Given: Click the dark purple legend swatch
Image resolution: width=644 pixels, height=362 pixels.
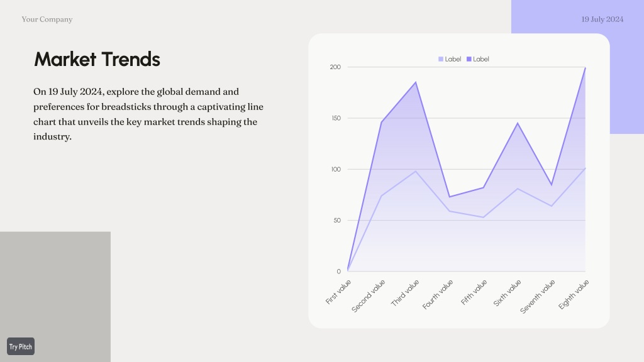Looking at the screenshot, I should [x=469, y=59].
